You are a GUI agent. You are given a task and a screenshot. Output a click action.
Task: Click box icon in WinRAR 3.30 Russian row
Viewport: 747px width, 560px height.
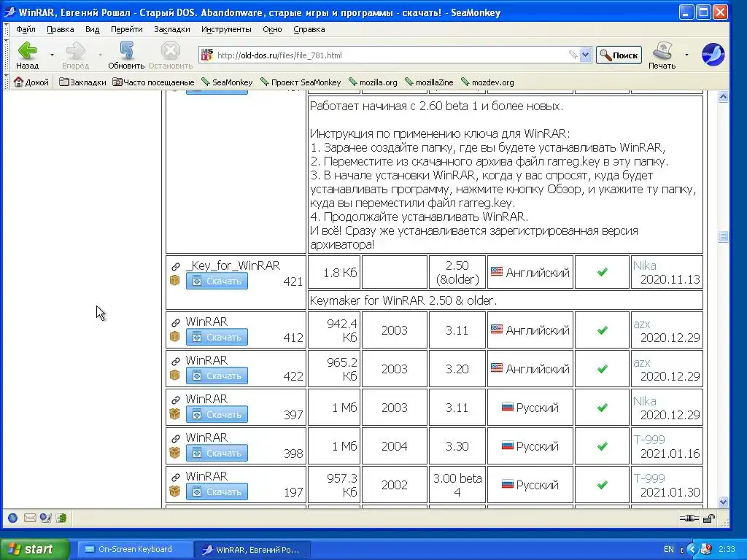[x=175, y=452]
